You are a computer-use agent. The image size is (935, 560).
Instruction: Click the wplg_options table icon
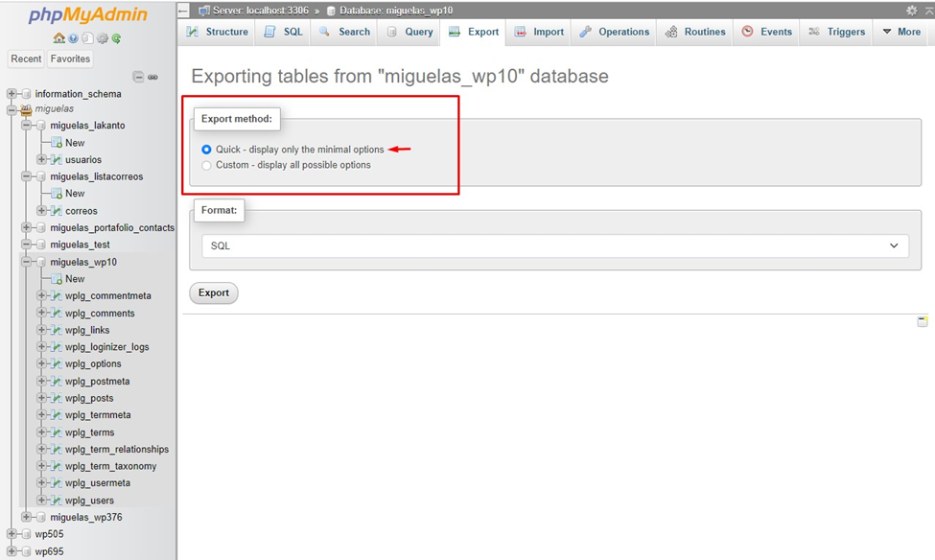click(x=57, y=363)
